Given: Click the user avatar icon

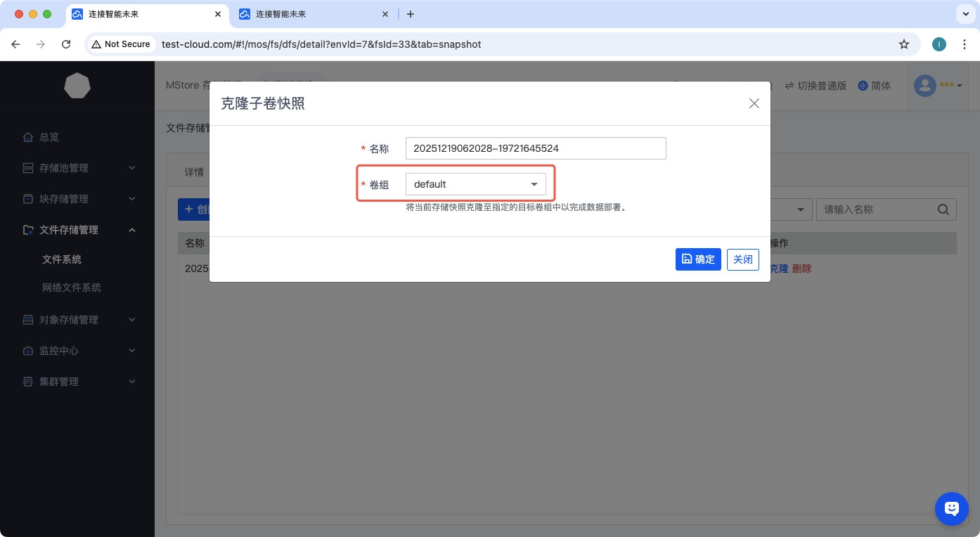Looking at the screenshot, I should [924, 85].
